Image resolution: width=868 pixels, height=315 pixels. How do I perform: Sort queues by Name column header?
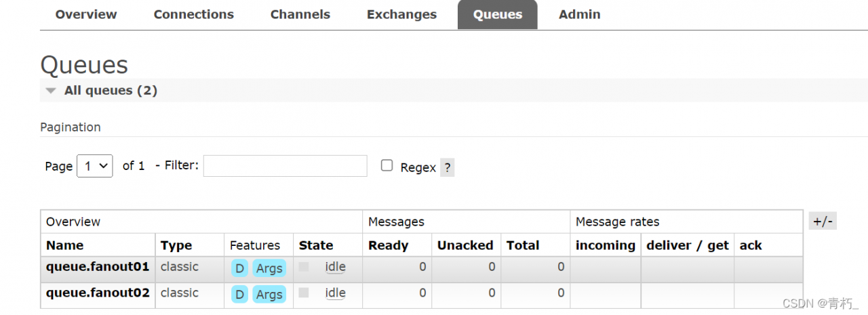click(65, 245)
